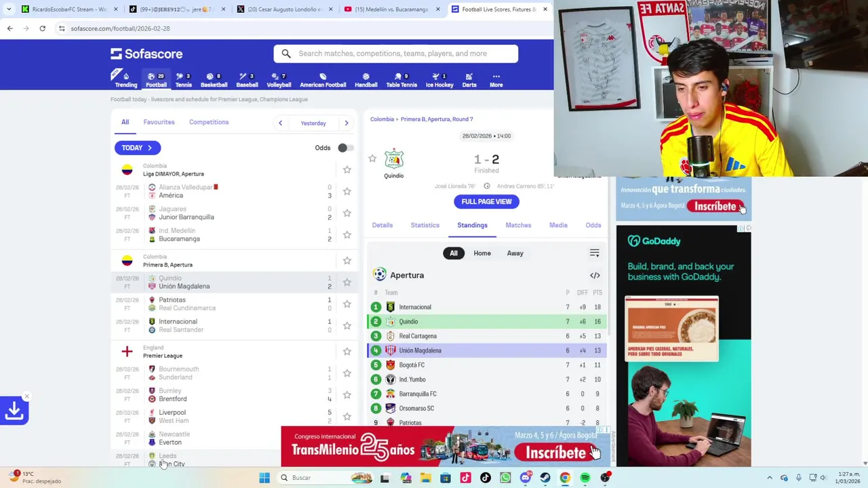Reload the Sofascore page
The width and height of the screenshot is (868, 488).
[x=42, y=28]
